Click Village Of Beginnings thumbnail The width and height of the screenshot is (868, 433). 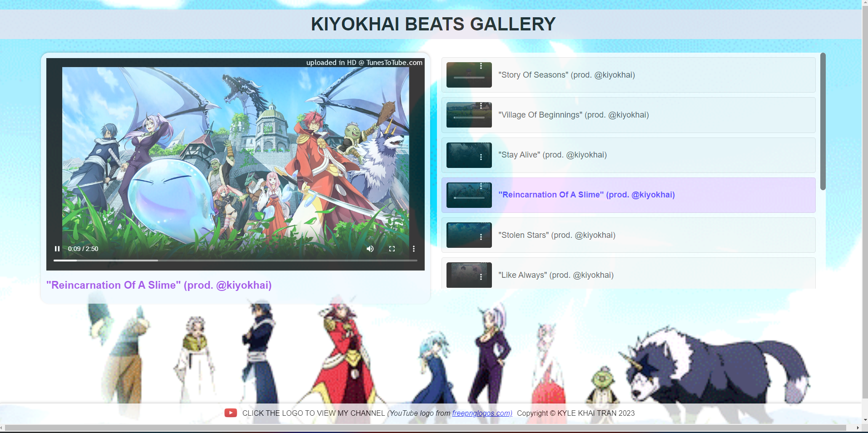469,115
